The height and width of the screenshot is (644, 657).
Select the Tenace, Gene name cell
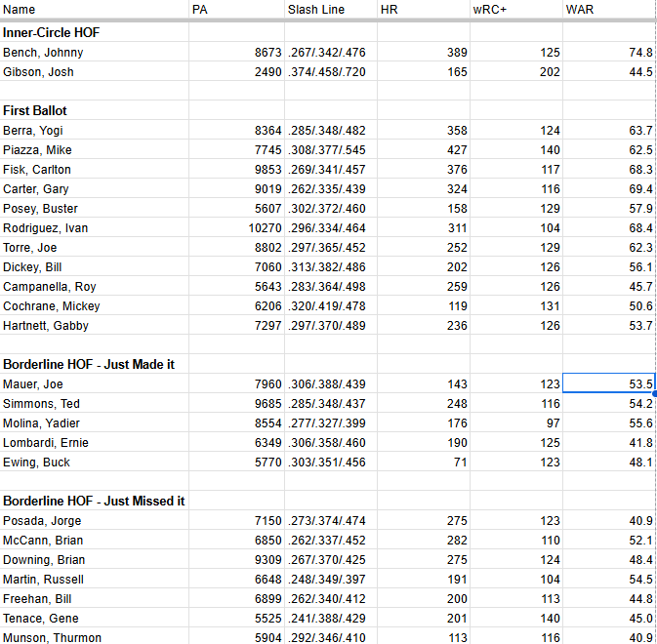click(x=95, y=618)
